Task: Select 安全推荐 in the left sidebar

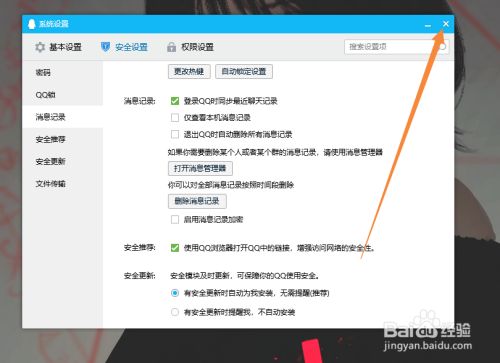Action: point(63,139)
